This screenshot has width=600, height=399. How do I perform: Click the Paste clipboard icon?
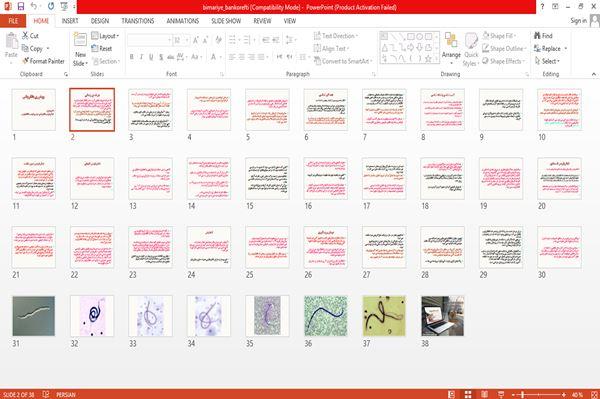click(x=11, y=41)
